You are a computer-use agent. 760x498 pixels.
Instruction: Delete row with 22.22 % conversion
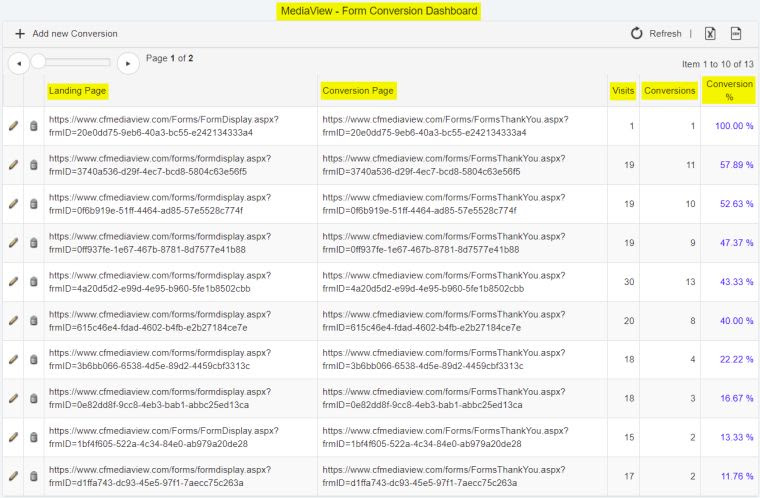coord(34,359)
